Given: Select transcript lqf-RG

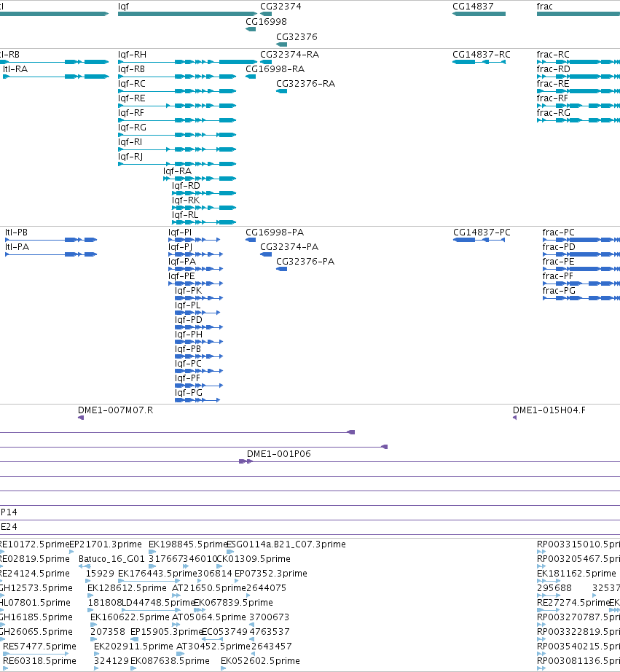Looking at the screenshot, I should tap(132, 128).
